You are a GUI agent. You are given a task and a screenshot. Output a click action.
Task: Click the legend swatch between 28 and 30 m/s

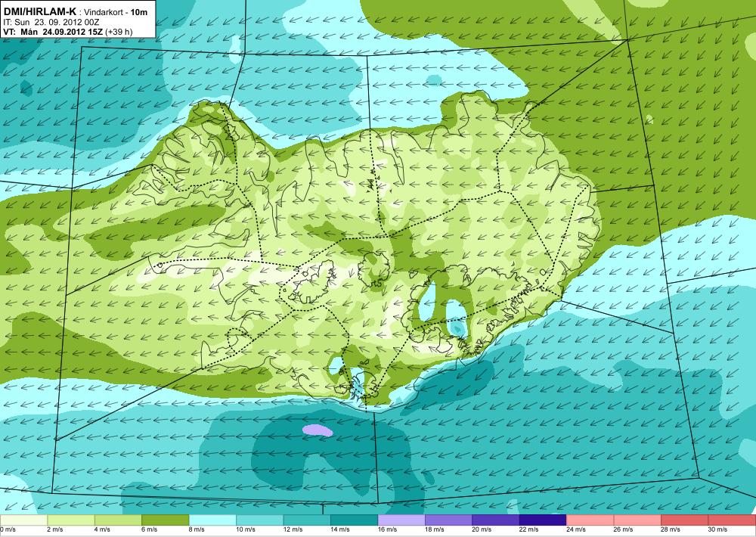685,520
